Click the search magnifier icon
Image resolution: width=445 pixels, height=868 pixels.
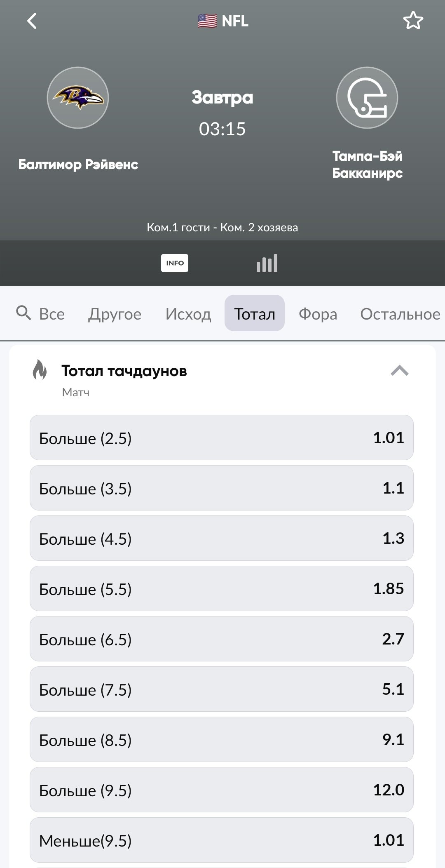pyautogui.click(x=23, y=313)
